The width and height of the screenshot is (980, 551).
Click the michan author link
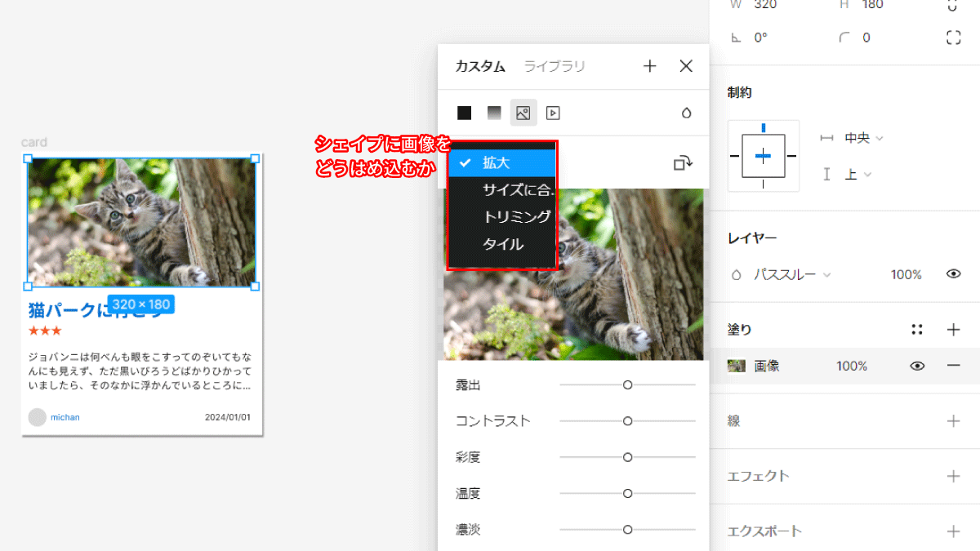click(65, 417)
